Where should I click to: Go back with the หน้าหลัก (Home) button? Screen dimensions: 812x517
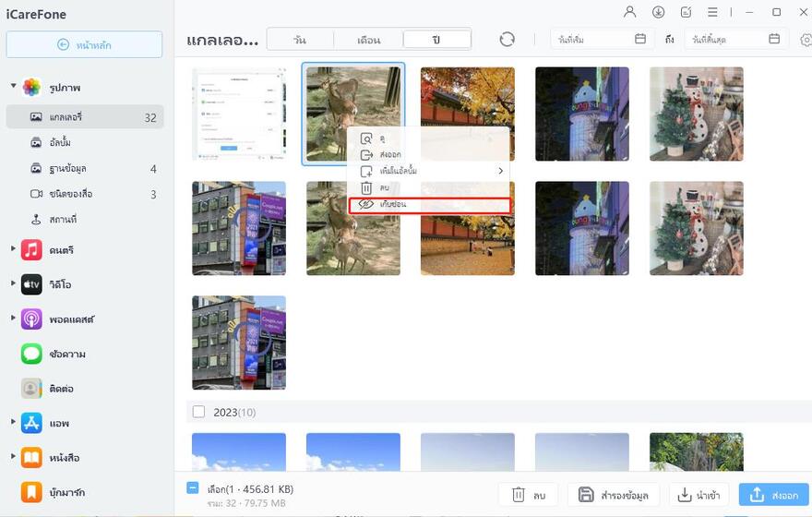pyautogui.click(x=84, y=44)
